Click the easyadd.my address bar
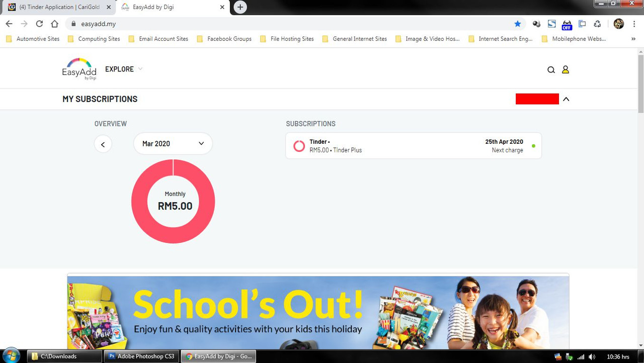 (294, 24)
